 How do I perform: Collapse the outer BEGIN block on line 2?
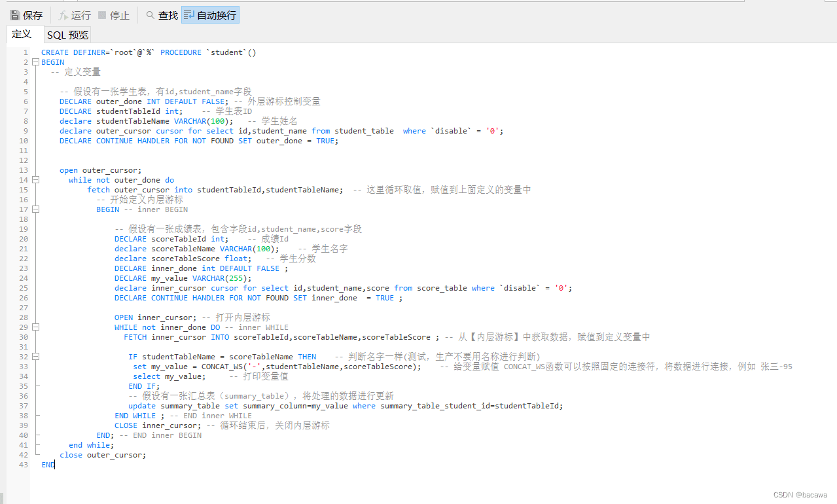tap(35, 62)
